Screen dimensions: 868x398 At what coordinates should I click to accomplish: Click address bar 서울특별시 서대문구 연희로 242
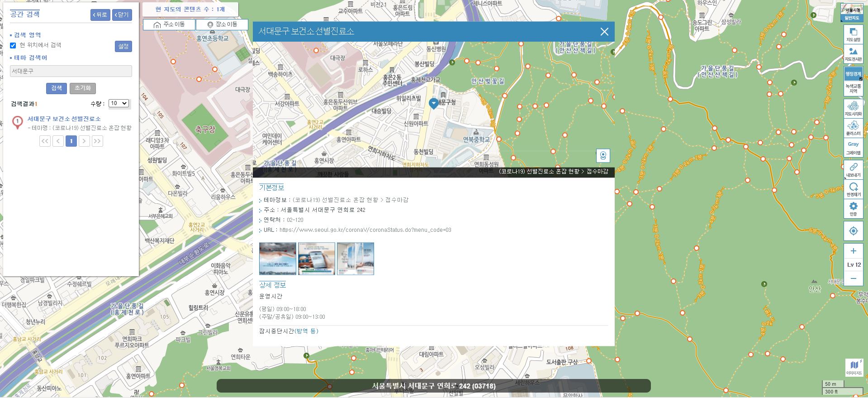433,386
